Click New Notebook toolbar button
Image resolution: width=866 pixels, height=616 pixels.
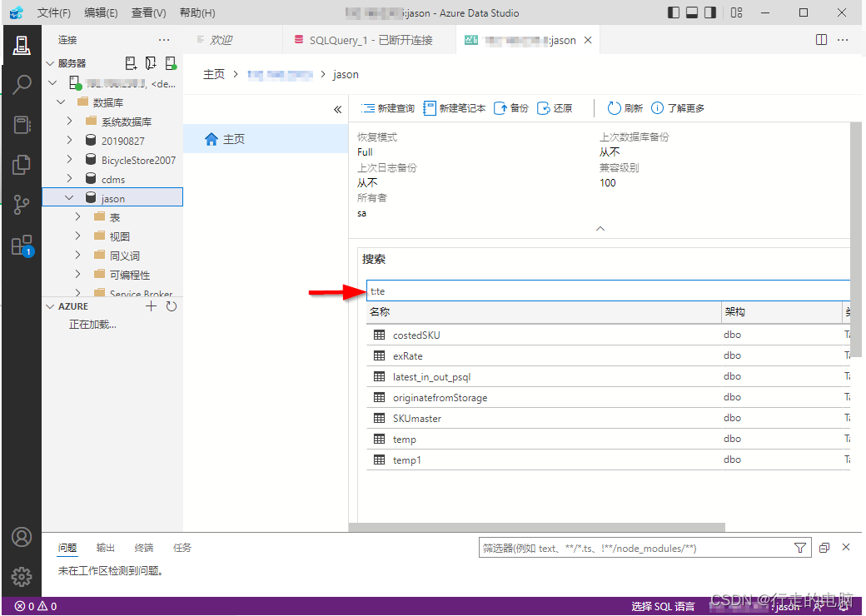tap(454, 108)
